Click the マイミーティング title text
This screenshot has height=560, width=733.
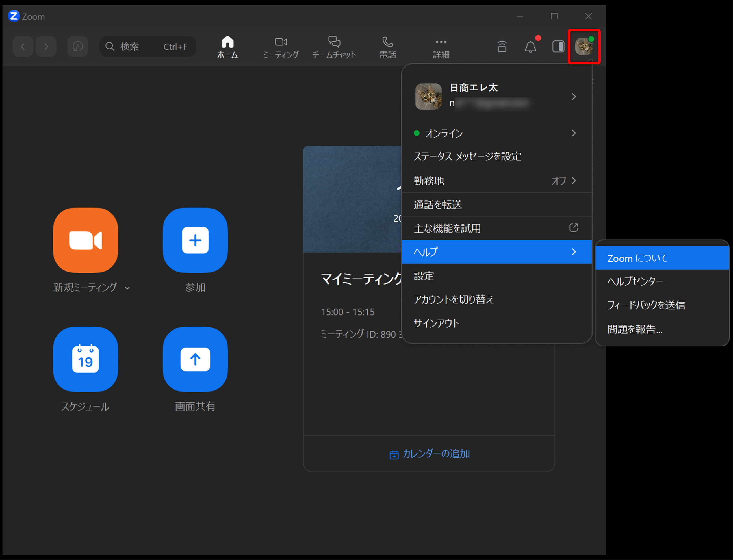click(x=361, y=279)
